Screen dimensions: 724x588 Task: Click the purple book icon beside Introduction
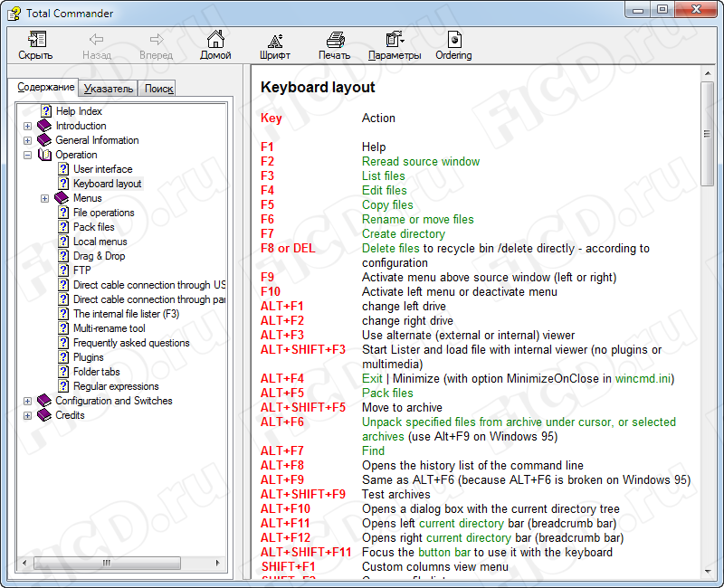click(44, 126)
